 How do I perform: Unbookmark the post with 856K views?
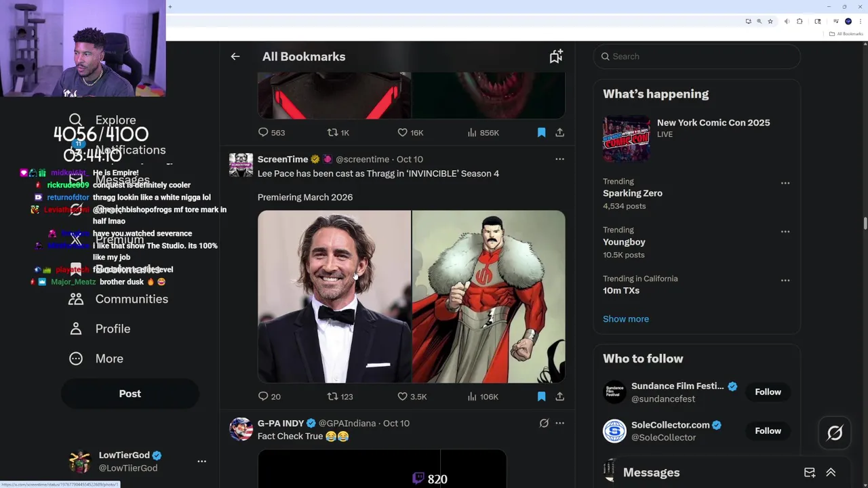[541, 133]
